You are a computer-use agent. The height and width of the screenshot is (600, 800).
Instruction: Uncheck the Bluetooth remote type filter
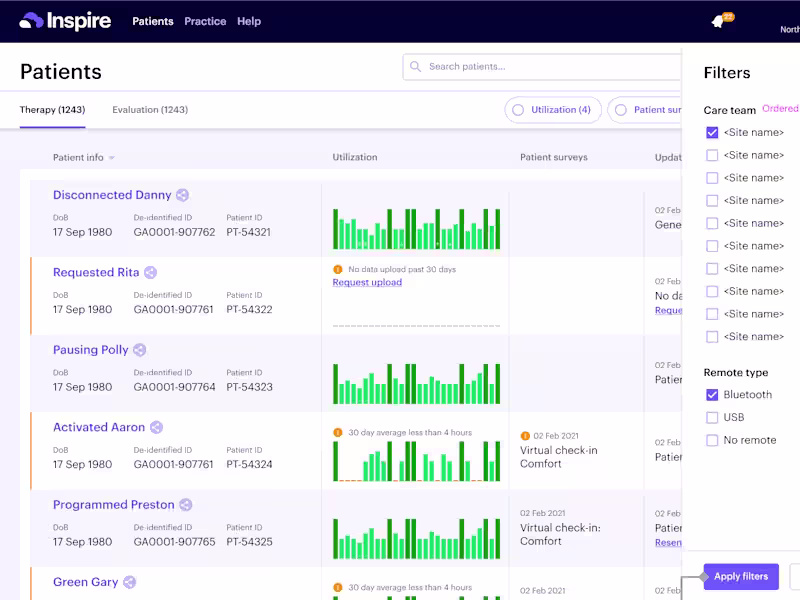click(x=712, y=395)
